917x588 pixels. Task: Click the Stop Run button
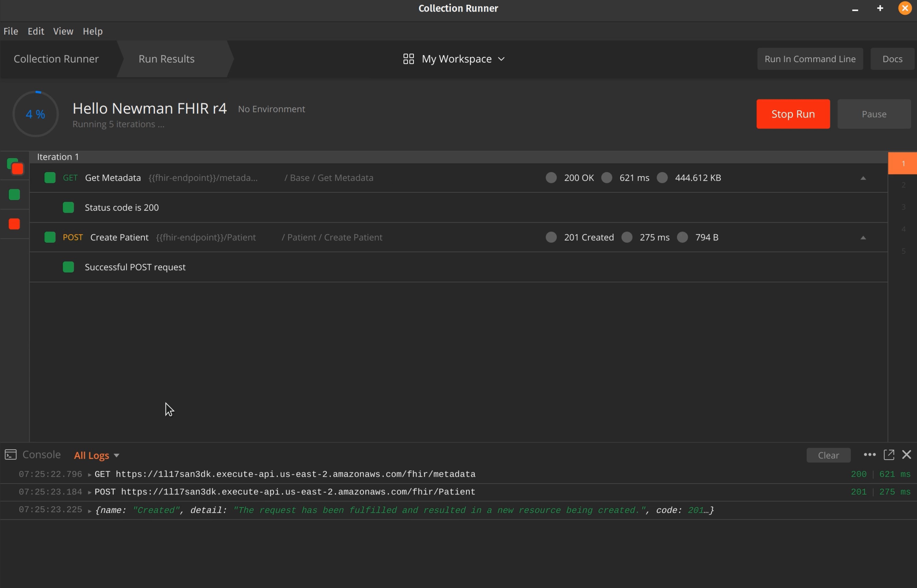point(792,114)
